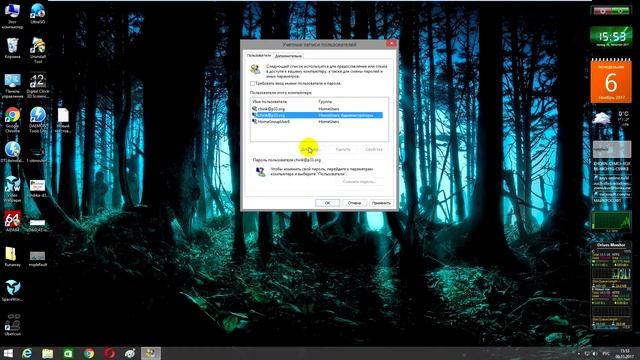This screenshot has height=360, width=640.
Task: Select the Ubericon desktop shortcut
Action: pos(12,325)
